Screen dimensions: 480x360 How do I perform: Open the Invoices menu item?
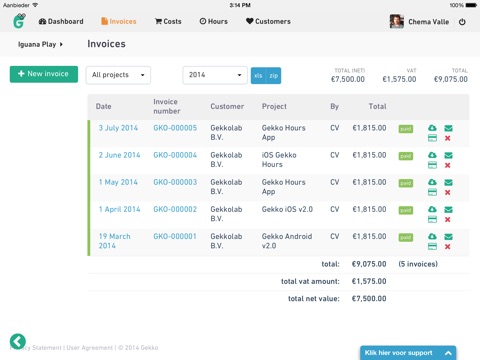pos(119,21)
